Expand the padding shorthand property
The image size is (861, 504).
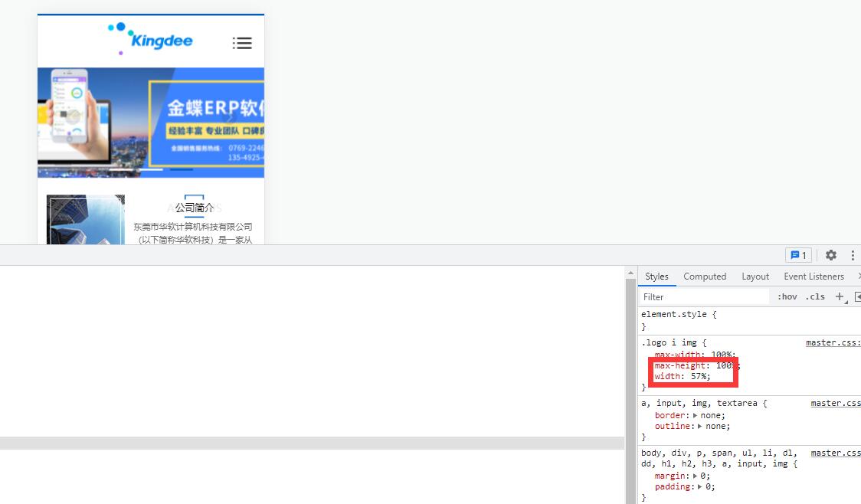click(x=699, y=486)
